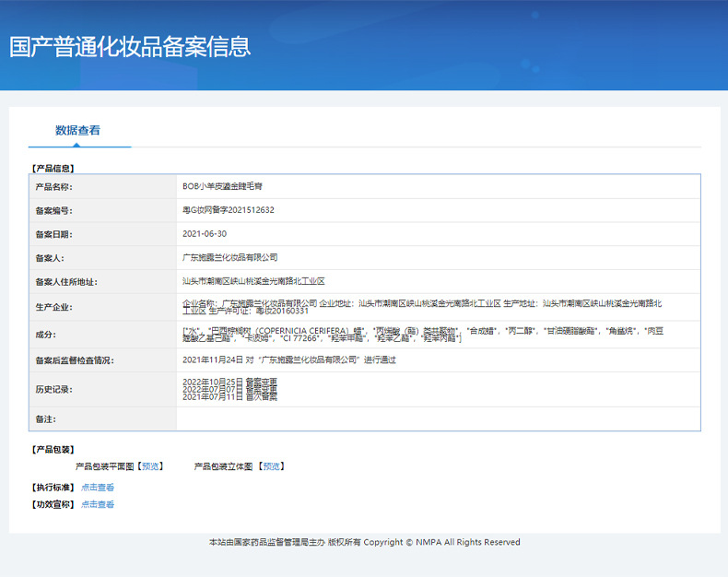Click the 备案日期 row label
728x577 pixels.
[x=53, y=234]
